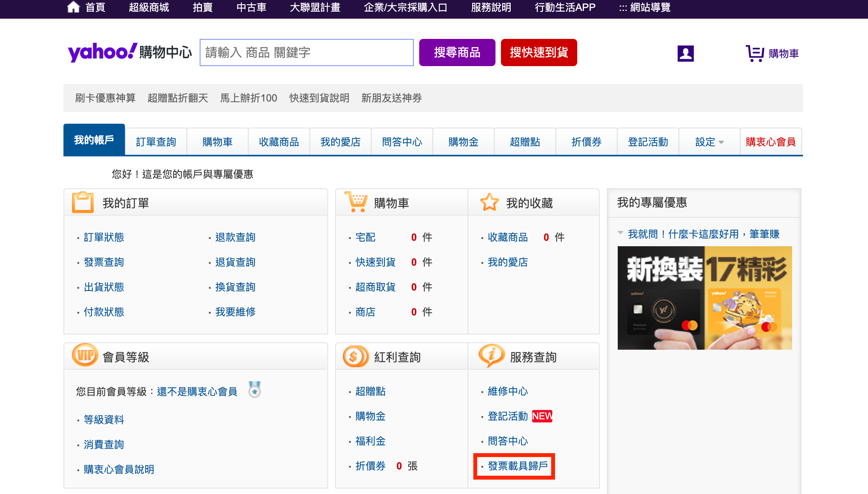Viewport: 868px width, 494px height.
Task: Open the 折價券 tab
Action: coord(586,142)
